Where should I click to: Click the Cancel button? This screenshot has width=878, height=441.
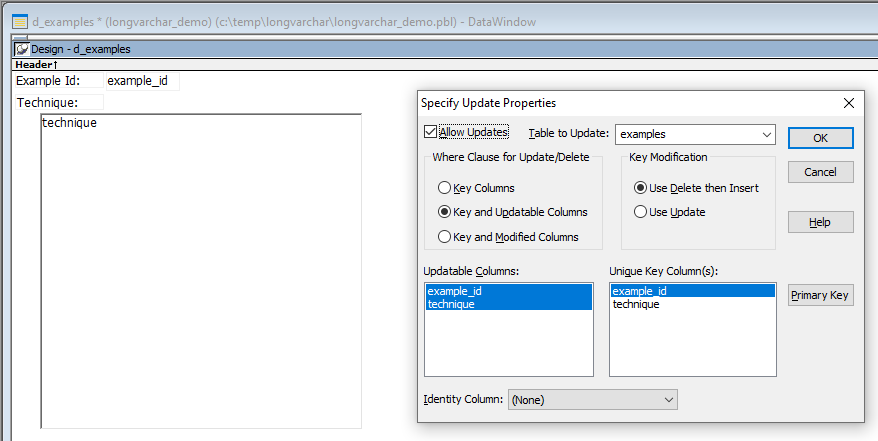coord(820,172)
